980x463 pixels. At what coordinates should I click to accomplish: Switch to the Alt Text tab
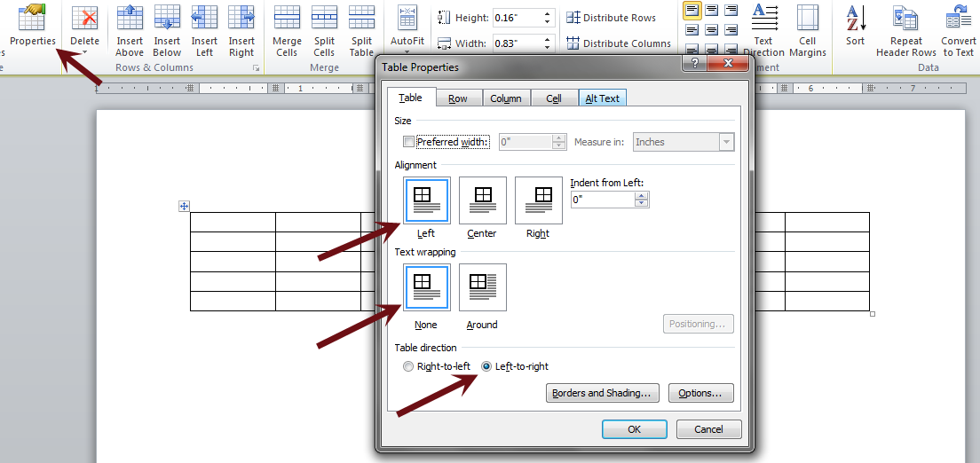[x=602, y=98]
